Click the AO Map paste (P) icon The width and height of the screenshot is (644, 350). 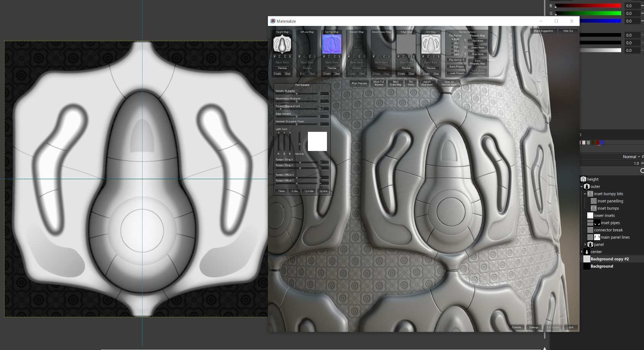point(423,56)
